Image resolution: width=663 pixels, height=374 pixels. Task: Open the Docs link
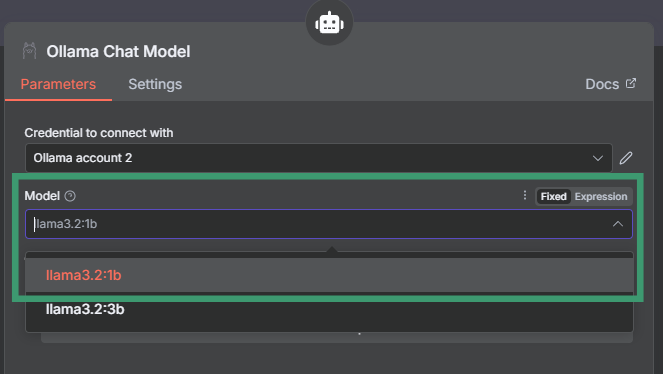tap(602, 84)
